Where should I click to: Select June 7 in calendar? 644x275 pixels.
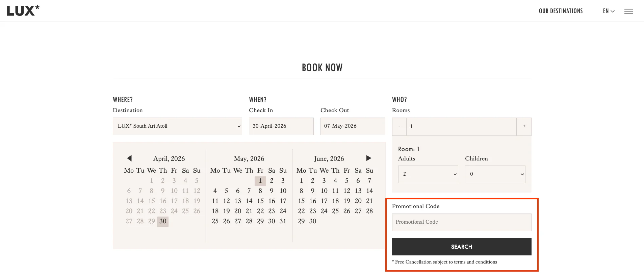click(x=369, y=181)
